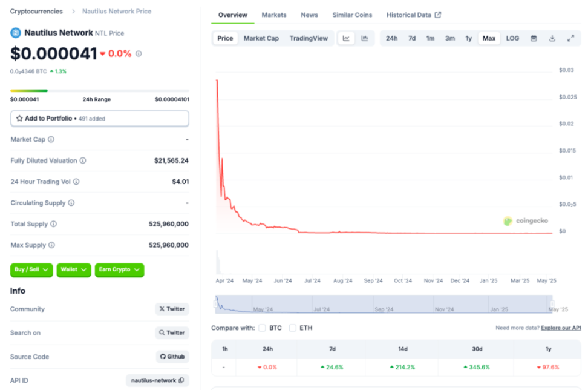The width and height of the screenshot is (588, 390).
Task: Expand the Buy / Sell dropdown
Action: click(x=31, y=269)
